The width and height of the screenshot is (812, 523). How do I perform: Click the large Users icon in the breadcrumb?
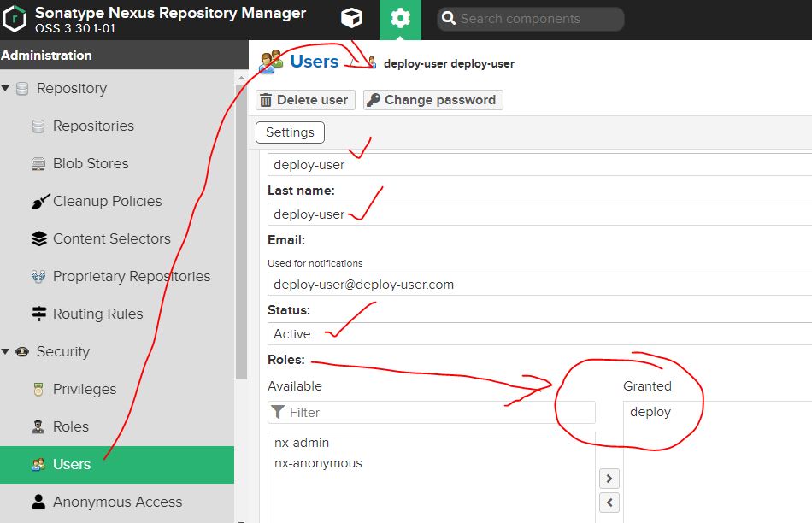(271, 62)
